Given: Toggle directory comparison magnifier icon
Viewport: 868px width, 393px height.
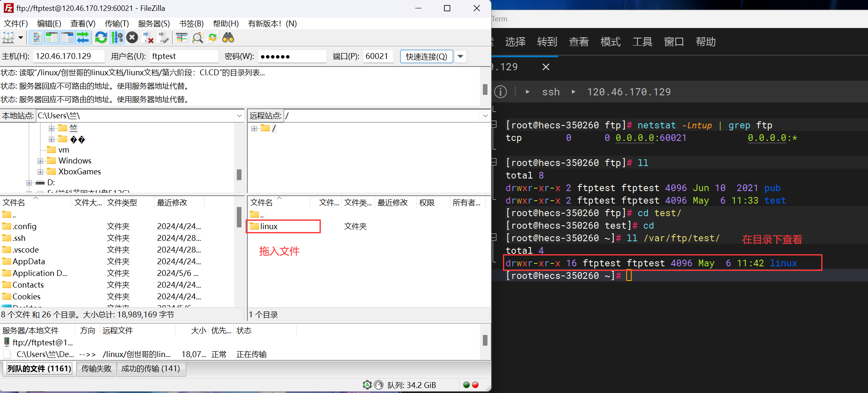Looking at the screenshot, I should (x=198, y=38).
